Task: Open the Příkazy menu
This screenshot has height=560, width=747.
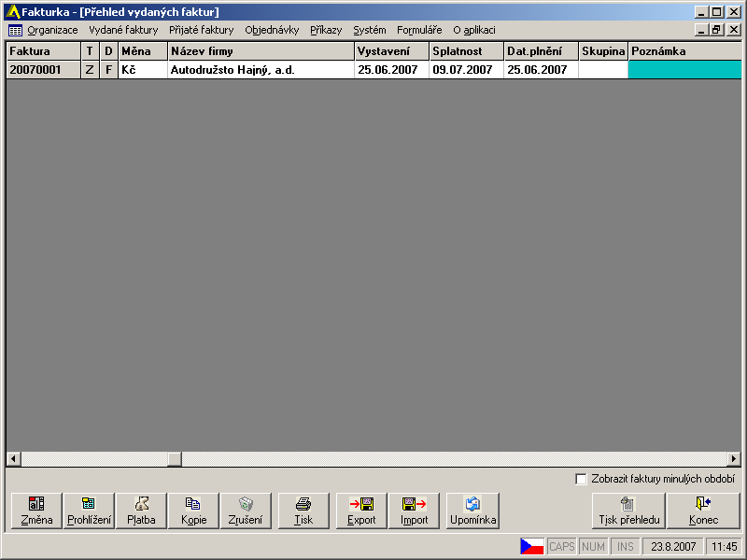Action: (x=326, y=31)
